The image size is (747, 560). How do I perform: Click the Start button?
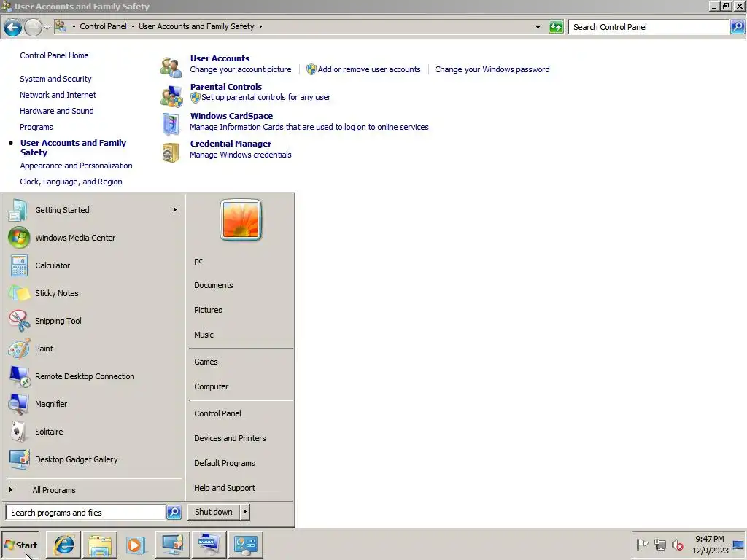point(20,545)
